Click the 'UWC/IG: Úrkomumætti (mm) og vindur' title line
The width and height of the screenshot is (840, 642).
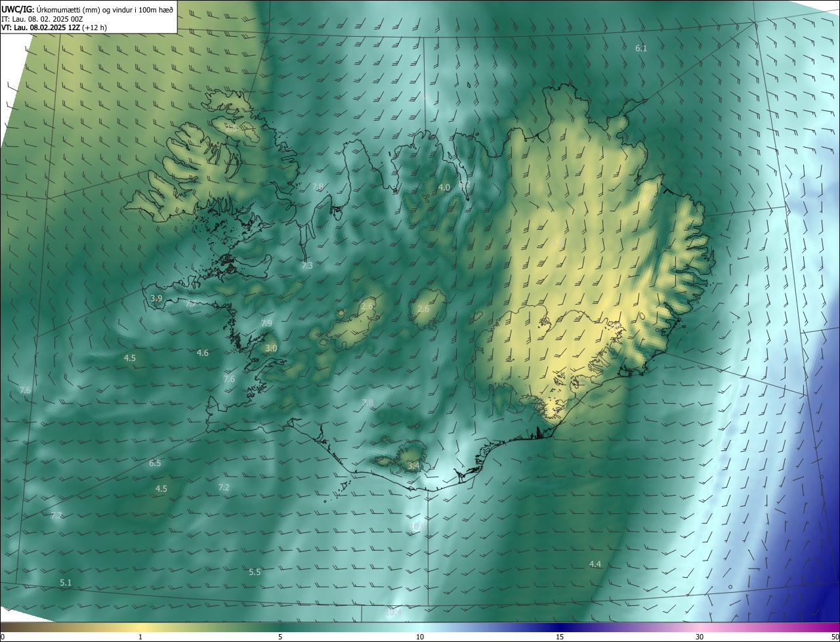point(87,9)
